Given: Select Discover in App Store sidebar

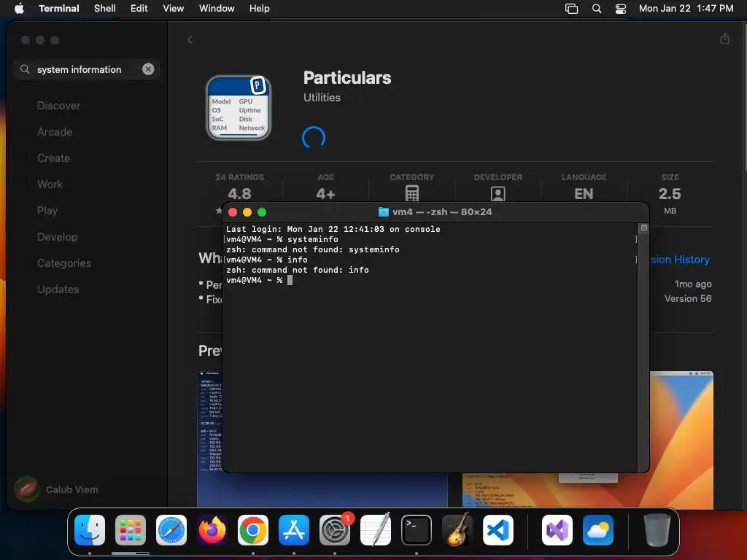Looking at the screenshot, I should pos(58,106).
